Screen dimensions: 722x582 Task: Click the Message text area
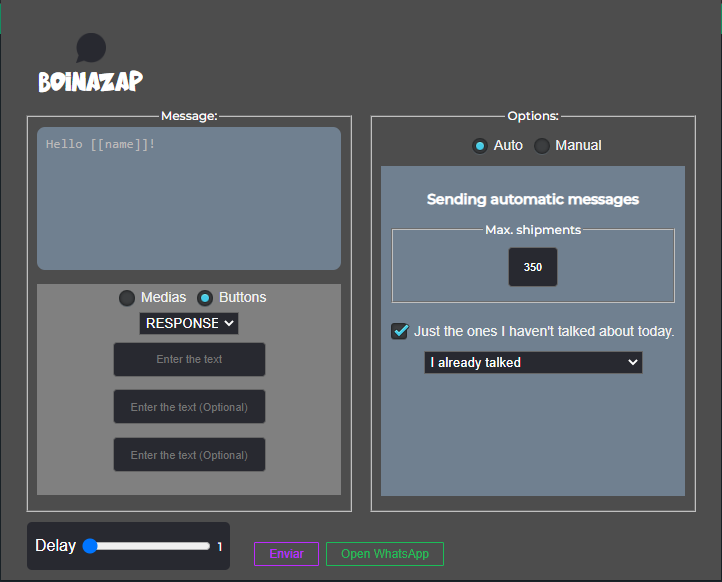coord(189,198)
